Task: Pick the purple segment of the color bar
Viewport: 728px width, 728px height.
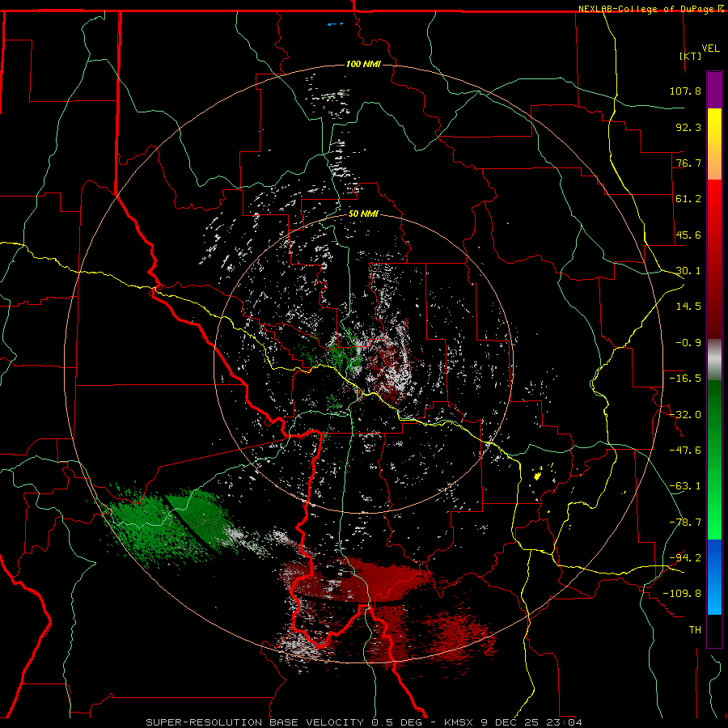Action: click(714, 90)
